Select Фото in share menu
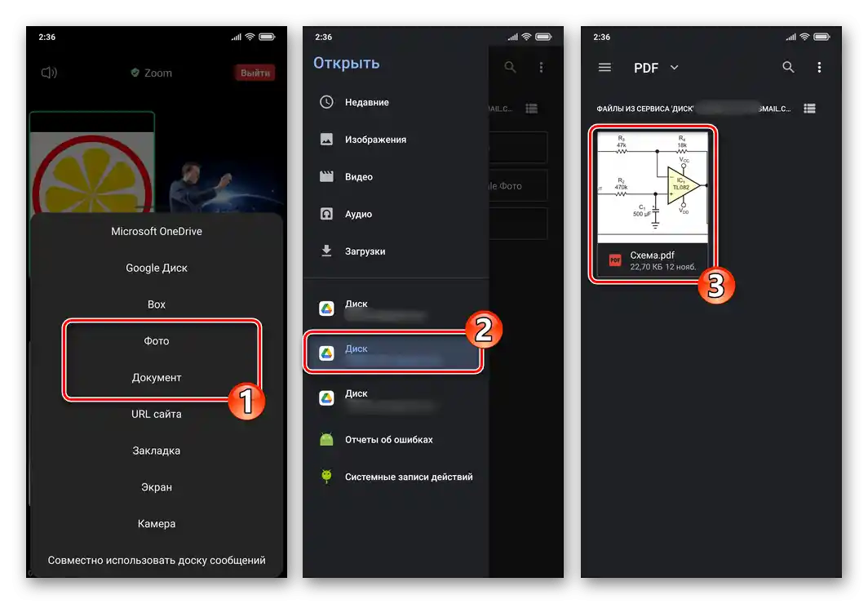 (157, 341)
